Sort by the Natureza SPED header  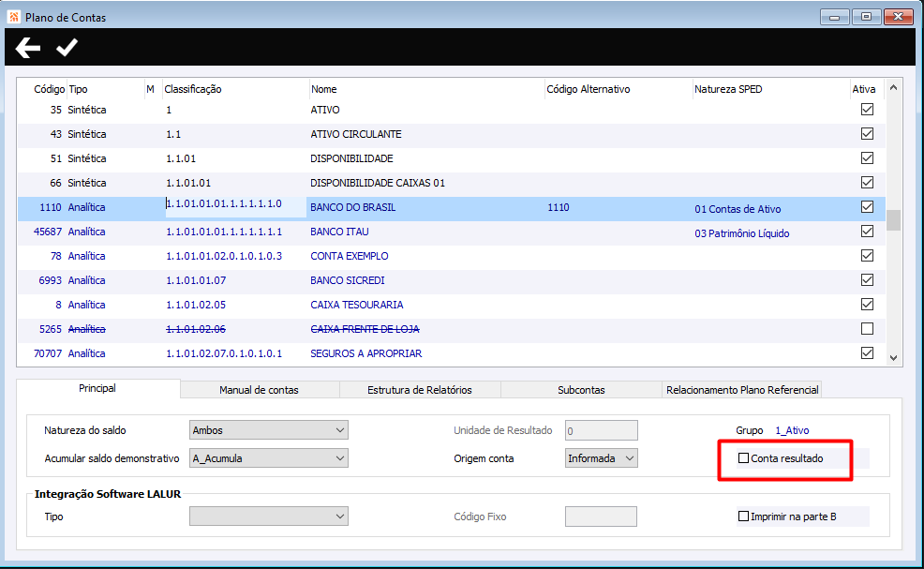728,89
